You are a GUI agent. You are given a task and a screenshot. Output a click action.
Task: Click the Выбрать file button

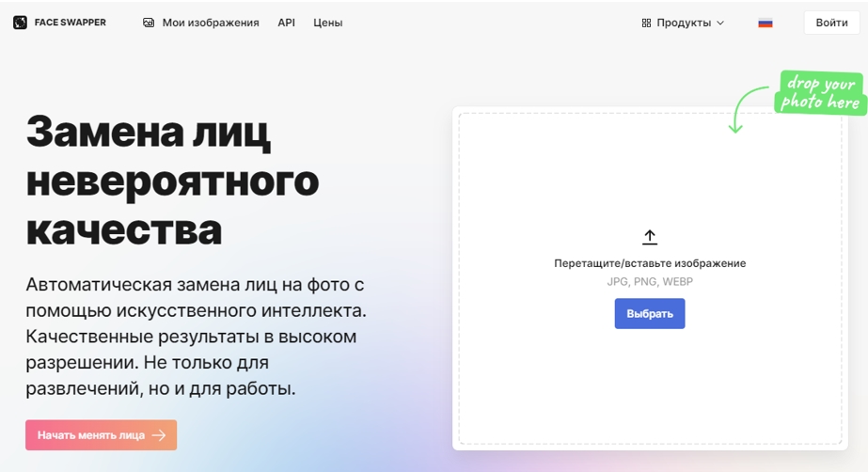click(650, 314)
